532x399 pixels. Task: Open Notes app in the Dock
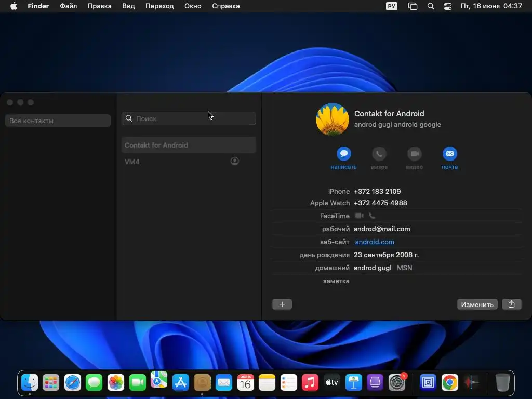[267, 382]
